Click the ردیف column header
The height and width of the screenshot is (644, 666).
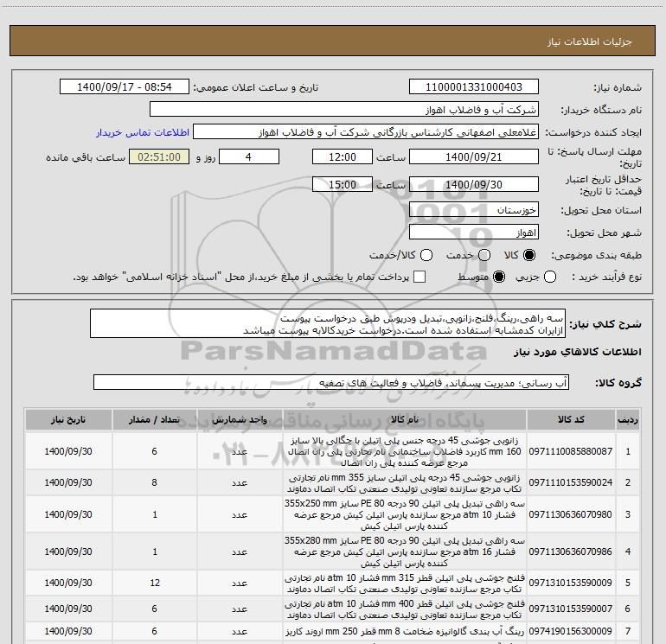(x=628, y=420)
